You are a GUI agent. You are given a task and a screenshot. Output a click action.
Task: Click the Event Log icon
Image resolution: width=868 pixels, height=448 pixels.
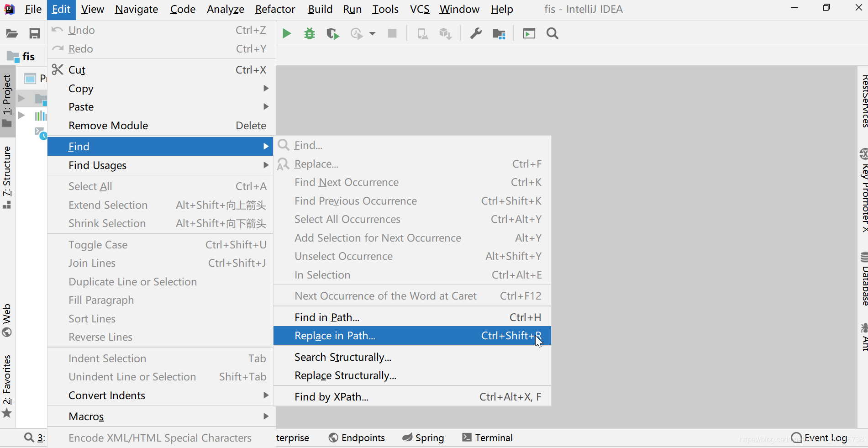[x=797, y=437]
